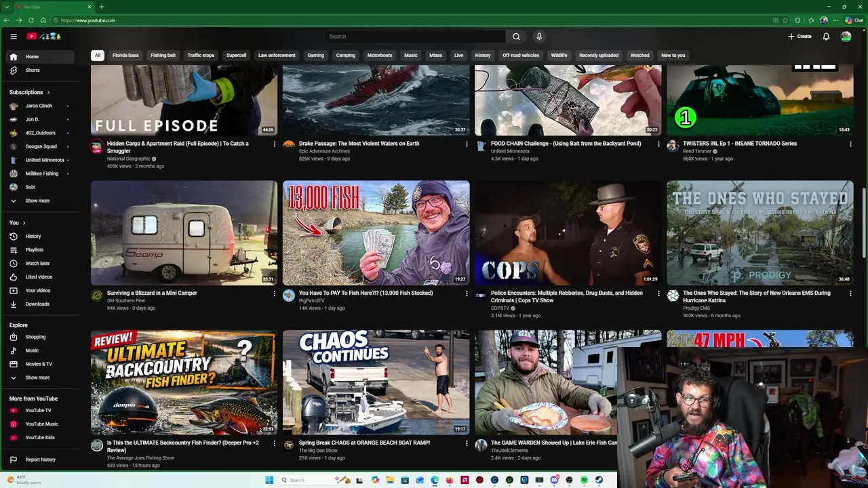Open more options for The Ones Who Stayed video

[x=850, y=293]
